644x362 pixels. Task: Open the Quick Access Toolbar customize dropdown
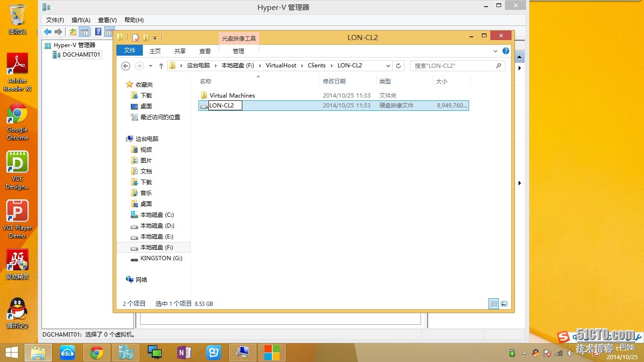point(155,38)
